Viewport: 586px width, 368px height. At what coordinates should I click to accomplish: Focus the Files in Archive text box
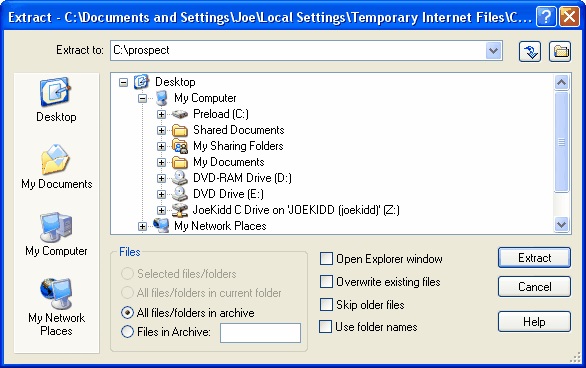coord(260,333)
